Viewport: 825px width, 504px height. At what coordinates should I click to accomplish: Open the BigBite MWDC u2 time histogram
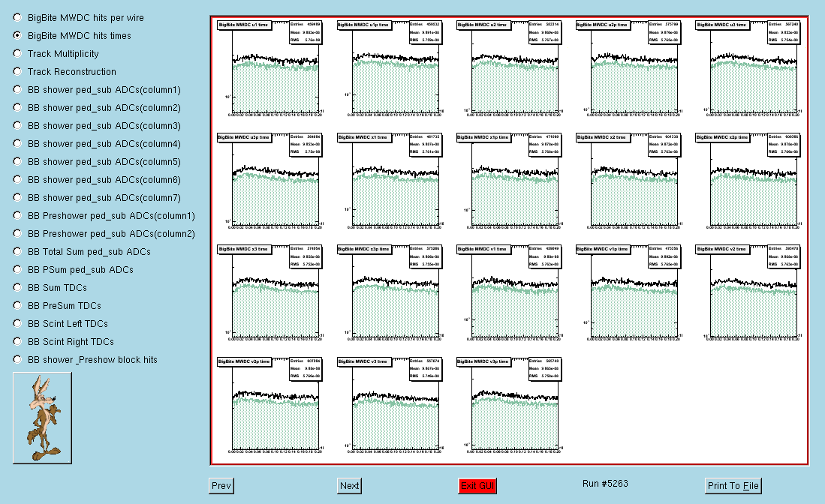[x=508, y=68]
